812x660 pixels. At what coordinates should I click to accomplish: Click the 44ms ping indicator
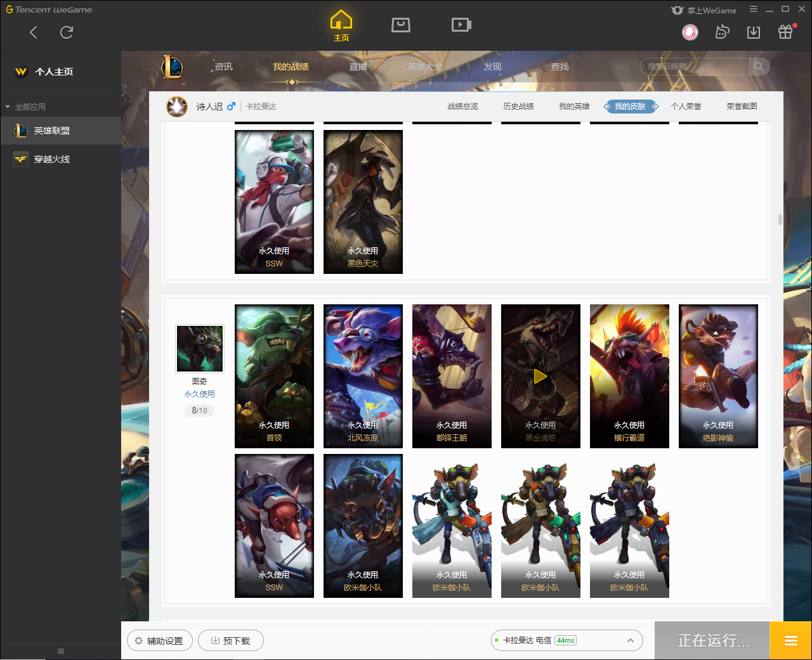point(565,640)
